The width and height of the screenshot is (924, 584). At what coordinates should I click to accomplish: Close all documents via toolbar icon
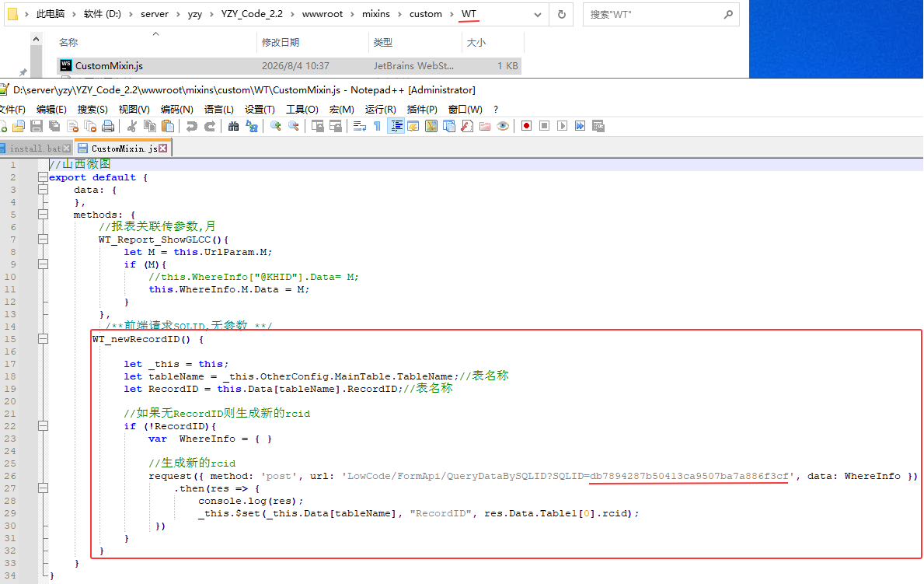click(x=90, y=126)
